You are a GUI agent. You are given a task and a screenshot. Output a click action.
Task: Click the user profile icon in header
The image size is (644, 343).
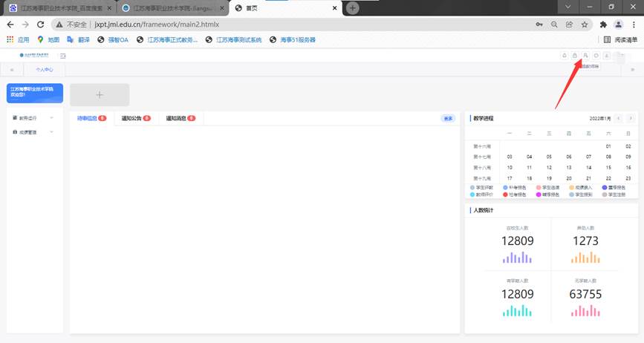585,56
